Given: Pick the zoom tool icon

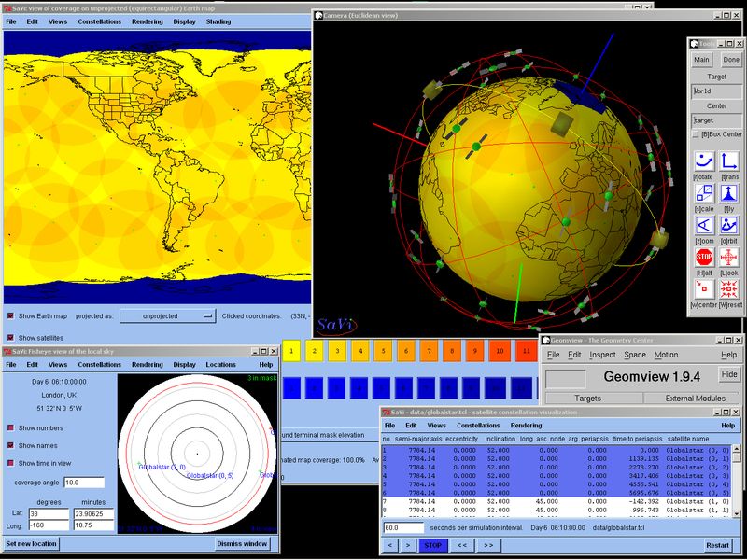Looking at the screenshot, I should click(x=704, y=225).
